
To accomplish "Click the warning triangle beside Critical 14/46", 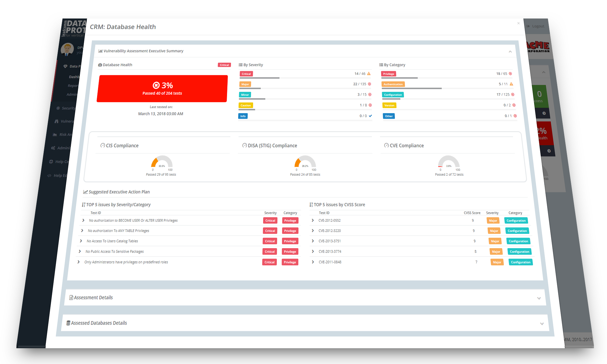I will 369,74.
